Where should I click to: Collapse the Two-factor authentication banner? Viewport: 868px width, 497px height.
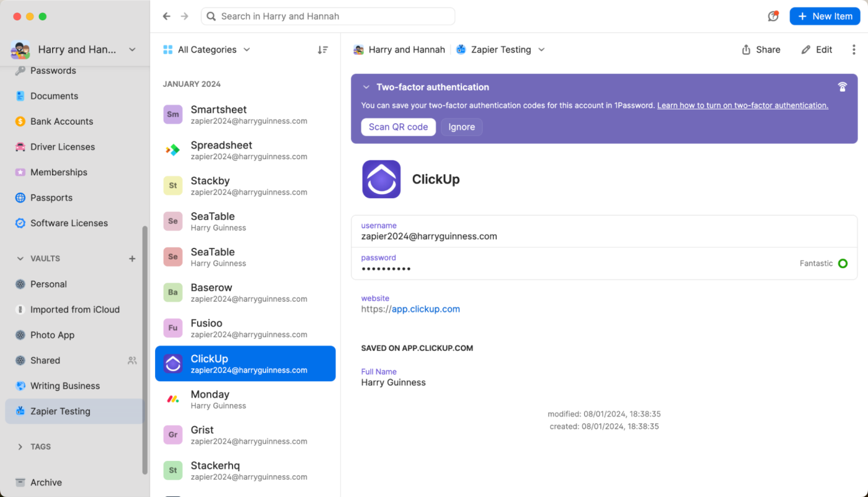pyautogui.click(x=366, y=87)
